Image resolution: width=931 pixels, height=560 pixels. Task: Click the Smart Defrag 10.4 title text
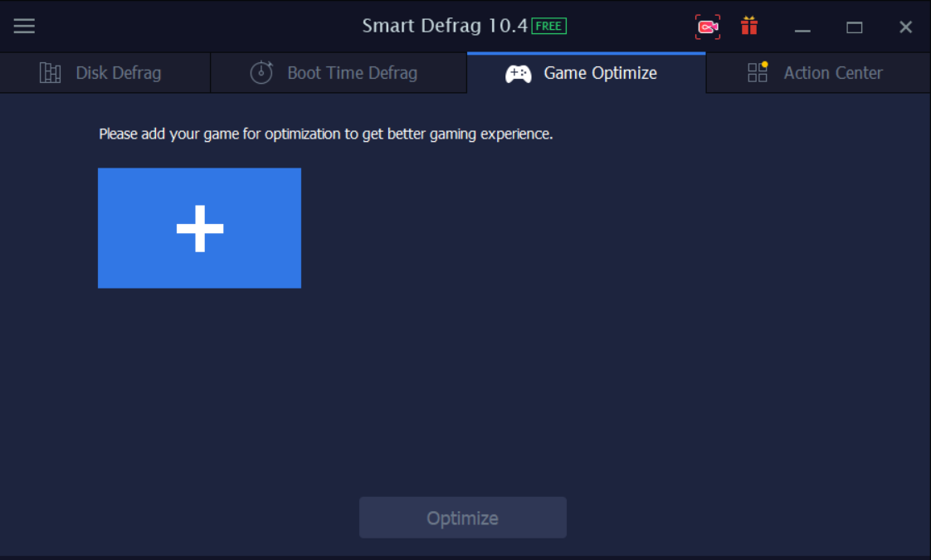pos(445,26)
